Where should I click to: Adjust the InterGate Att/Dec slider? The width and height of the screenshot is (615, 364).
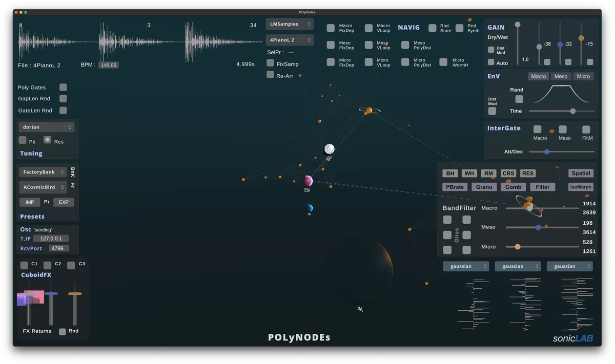pyautogui.click(x=562, y=152)
